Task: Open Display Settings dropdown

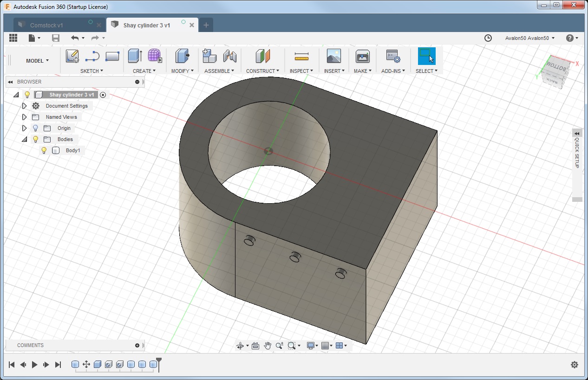Action: (312, 346)
